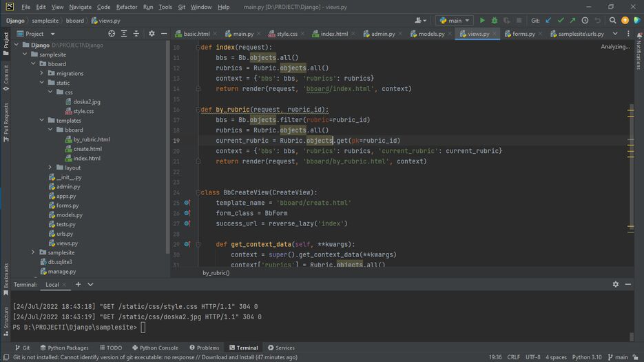This screenshot has width=644, height=362.
Task: Click '4 spaces' indent setting
Action: [x=556, y=357]
